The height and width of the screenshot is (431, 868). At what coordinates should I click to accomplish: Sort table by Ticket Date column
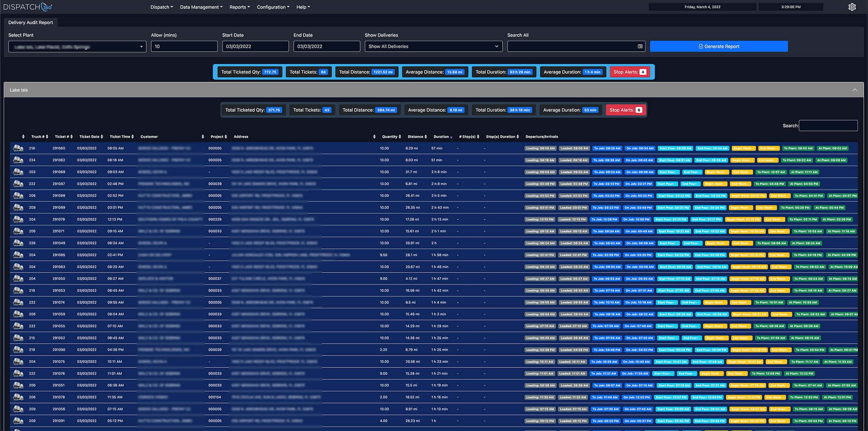coord(91,137)
